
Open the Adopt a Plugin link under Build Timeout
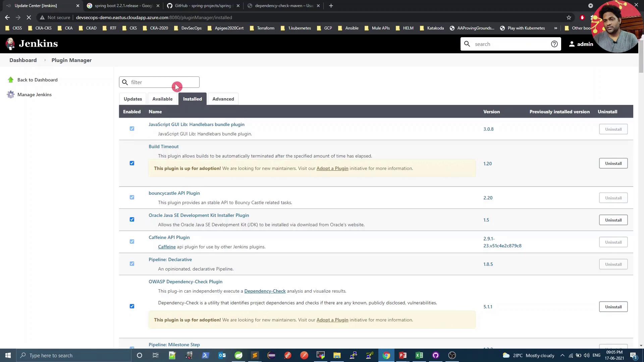(332, 168)
